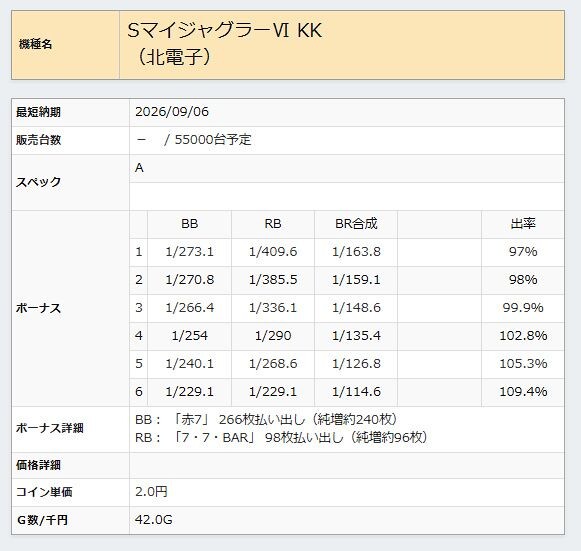Select combined value 1/159.1

tap(356, 280)
